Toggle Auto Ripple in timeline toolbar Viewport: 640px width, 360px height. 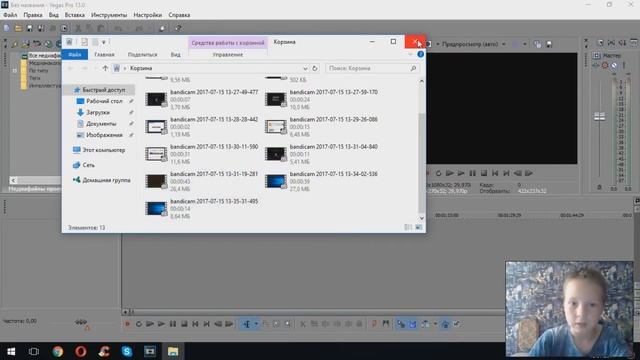tap(425, 324)
